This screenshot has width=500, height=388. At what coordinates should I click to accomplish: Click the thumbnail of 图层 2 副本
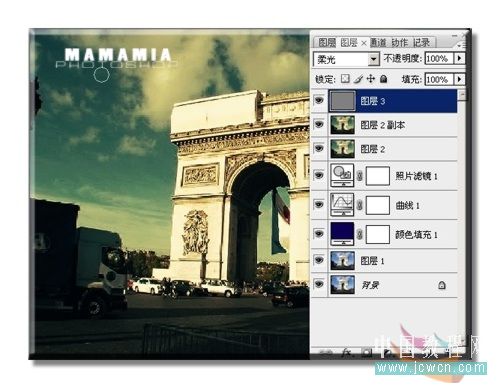(342, 125)
